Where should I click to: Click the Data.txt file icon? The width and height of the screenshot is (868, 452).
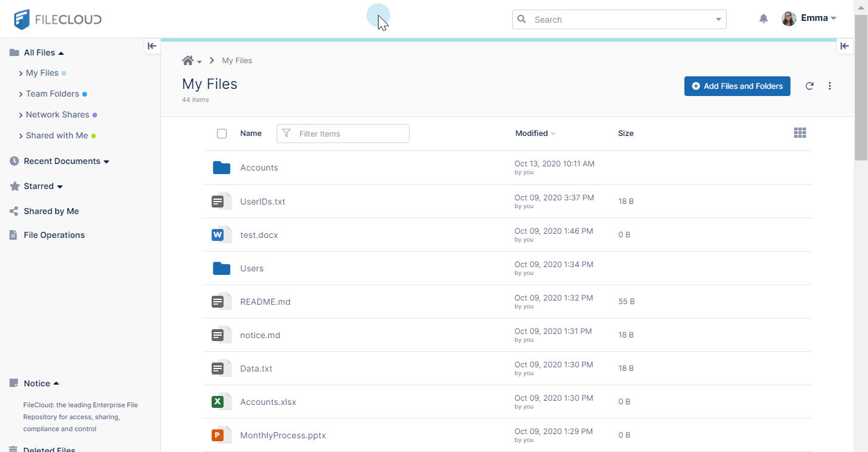tap(221, 369)
